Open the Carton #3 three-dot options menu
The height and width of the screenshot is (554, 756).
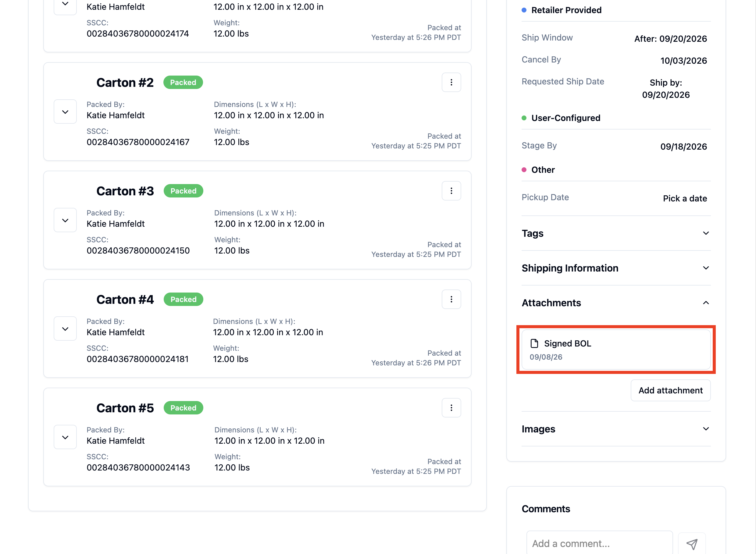point(451,191)
